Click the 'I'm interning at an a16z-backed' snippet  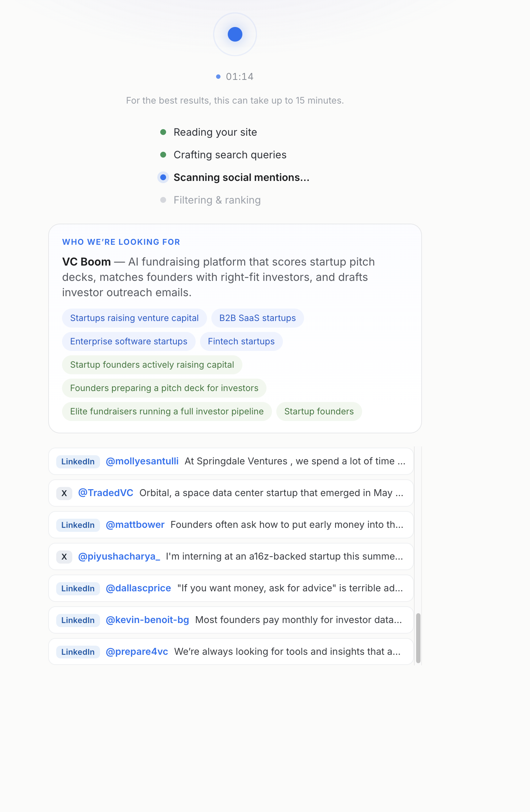coord(285,557)
